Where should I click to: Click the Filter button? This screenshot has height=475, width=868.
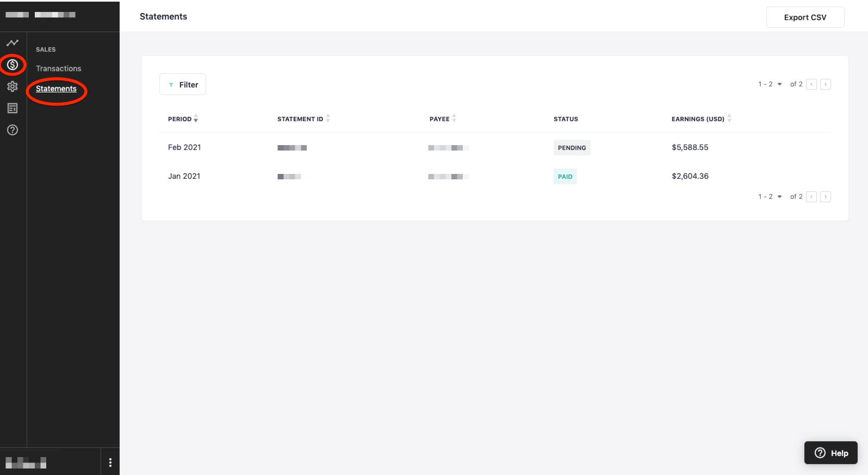click(183, 84)
